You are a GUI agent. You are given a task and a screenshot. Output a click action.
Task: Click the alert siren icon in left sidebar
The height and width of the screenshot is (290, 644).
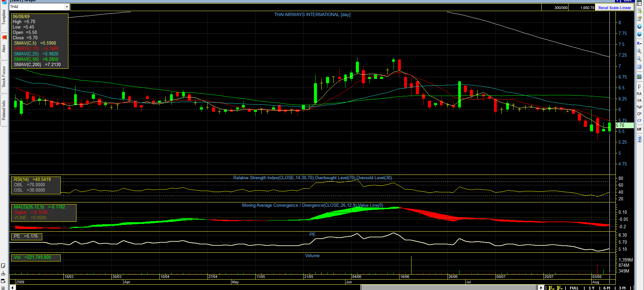[x=4, y=37]
